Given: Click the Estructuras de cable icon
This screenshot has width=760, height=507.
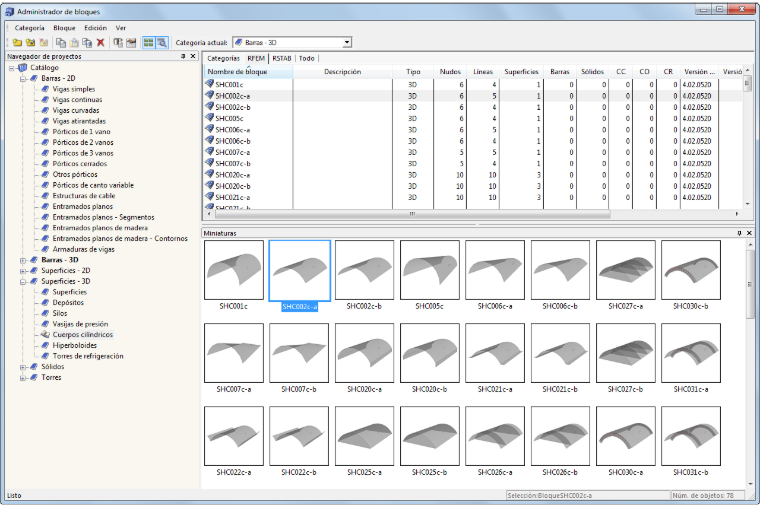Looking at the screenshot, I should pos(46,196).
